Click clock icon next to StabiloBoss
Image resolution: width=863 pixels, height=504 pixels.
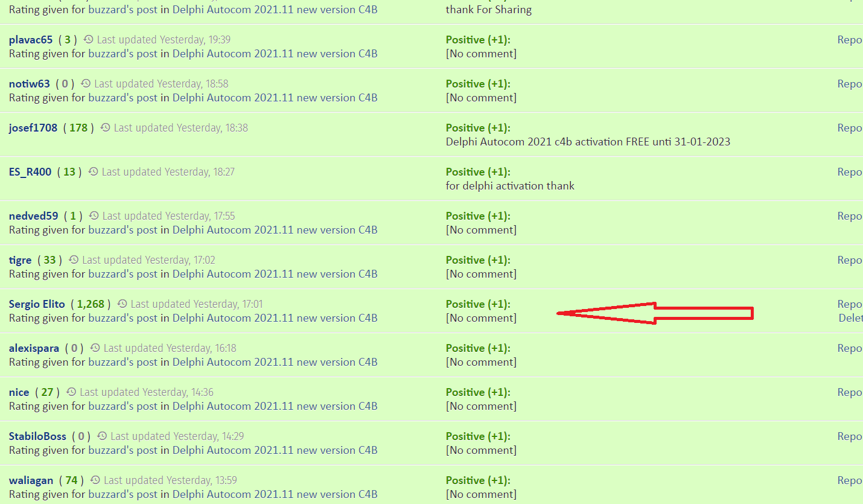(x=102, y=436)
